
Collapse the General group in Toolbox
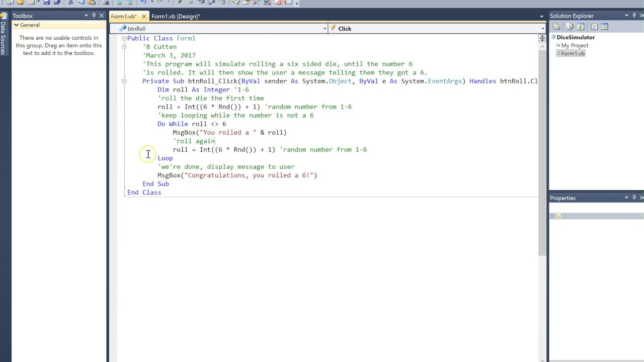pos(16,25)
